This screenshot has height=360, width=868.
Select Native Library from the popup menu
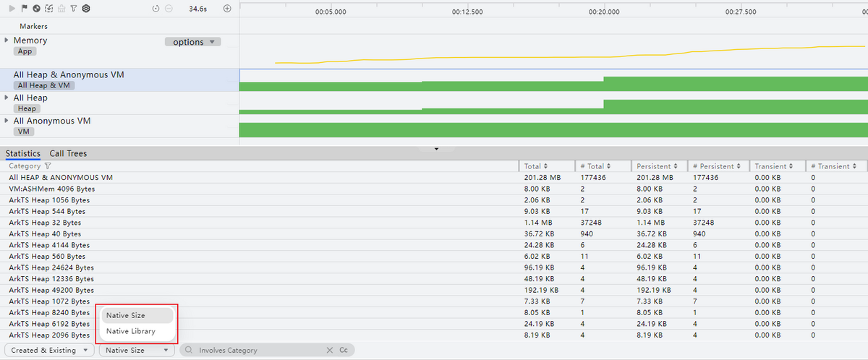130,331
